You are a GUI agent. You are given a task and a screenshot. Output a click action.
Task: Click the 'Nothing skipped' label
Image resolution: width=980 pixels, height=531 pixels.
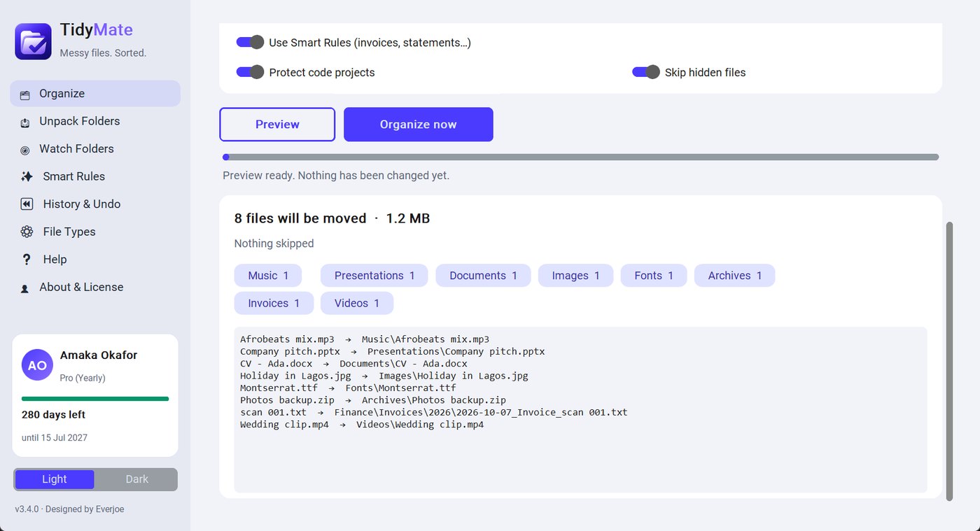tap(274, 243)
